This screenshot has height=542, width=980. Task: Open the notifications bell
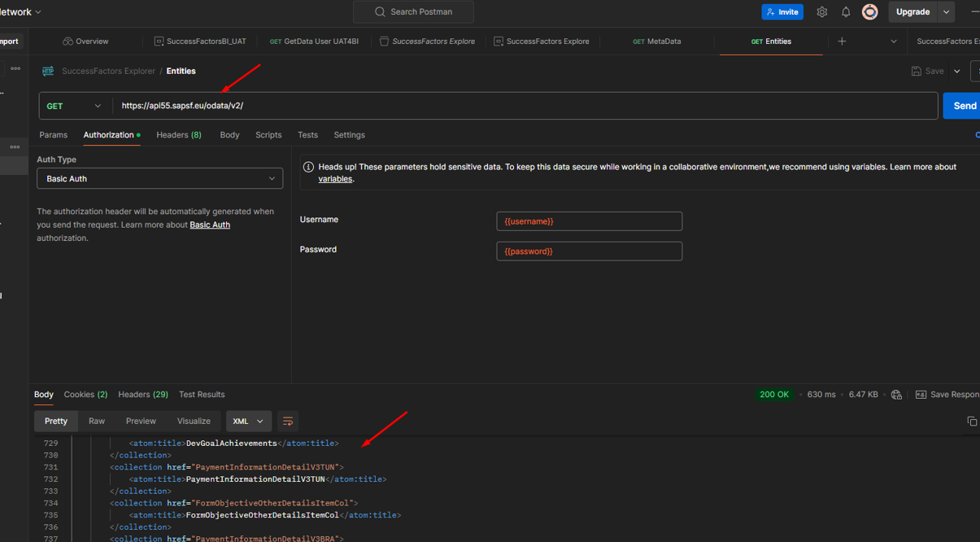[846, 12]
